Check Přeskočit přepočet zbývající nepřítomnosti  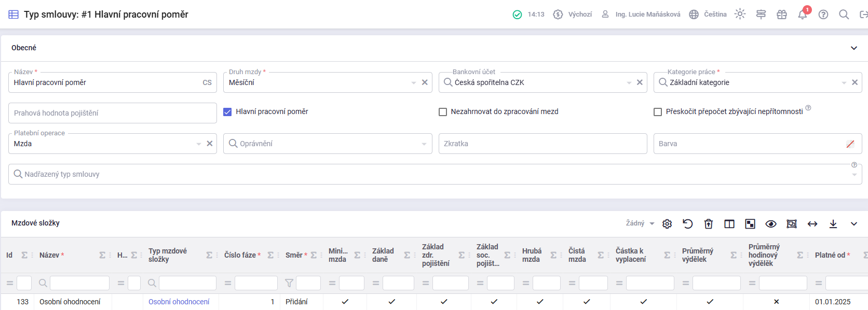click(658, 112)
